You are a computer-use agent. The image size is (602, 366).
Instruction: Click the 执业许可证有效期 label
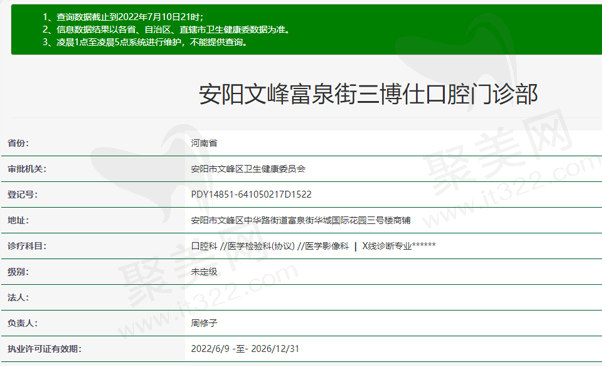pos(45,349)
